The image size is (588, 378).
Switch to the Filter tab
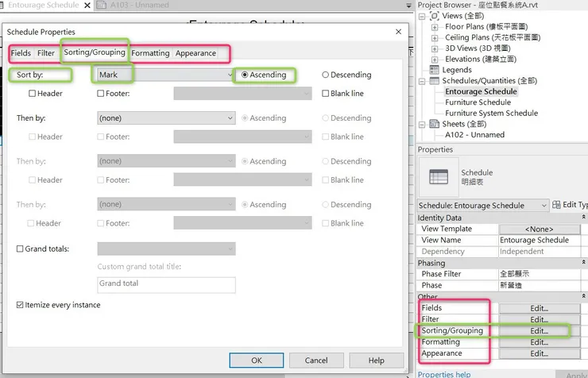tap(46, 53)
